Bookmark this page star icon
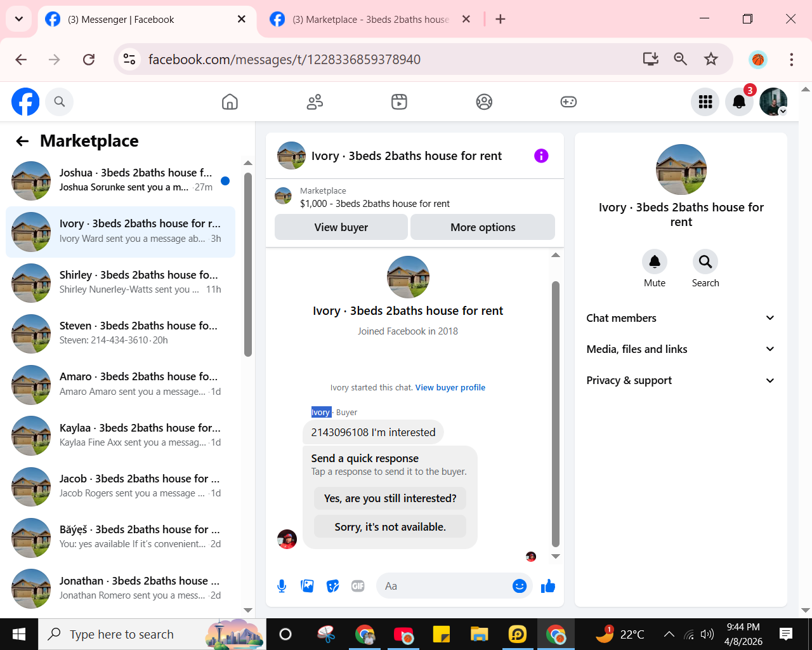Viewport: 812px width, 650px height. tap(711, 60)
